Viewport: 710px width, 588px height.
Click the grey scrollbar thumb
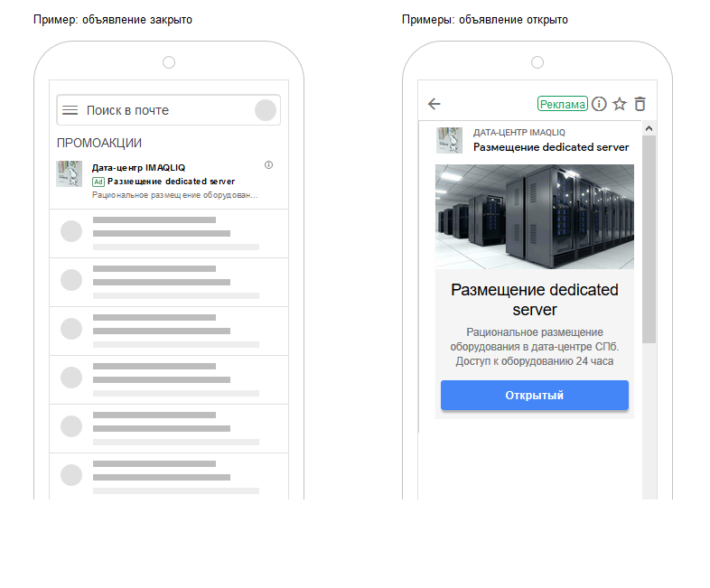click(x=649, y=239)
